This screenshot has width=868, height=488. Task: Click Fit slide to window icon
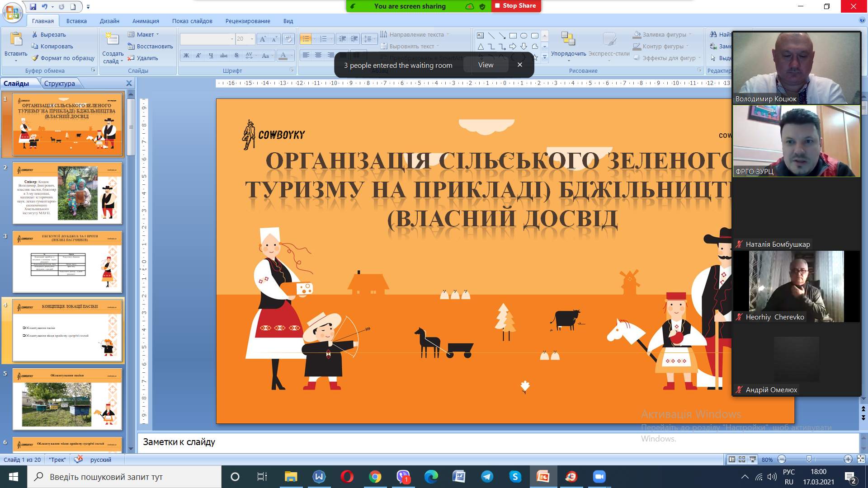861,460
